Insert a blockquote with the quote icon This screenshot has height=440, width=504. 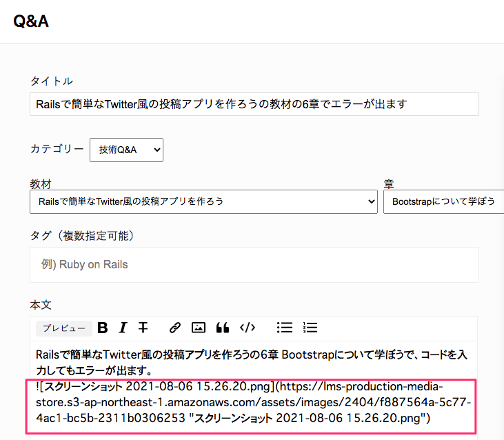click(x=223, y=328)
